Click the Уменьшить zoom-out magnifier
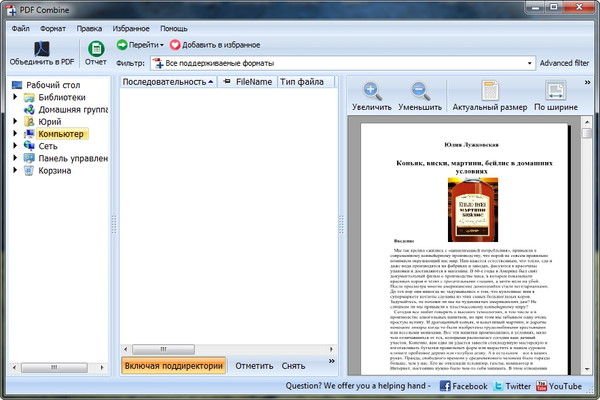The height and width of the screenshot is (400, 600). pyautogui.click(x=419, y=92)
